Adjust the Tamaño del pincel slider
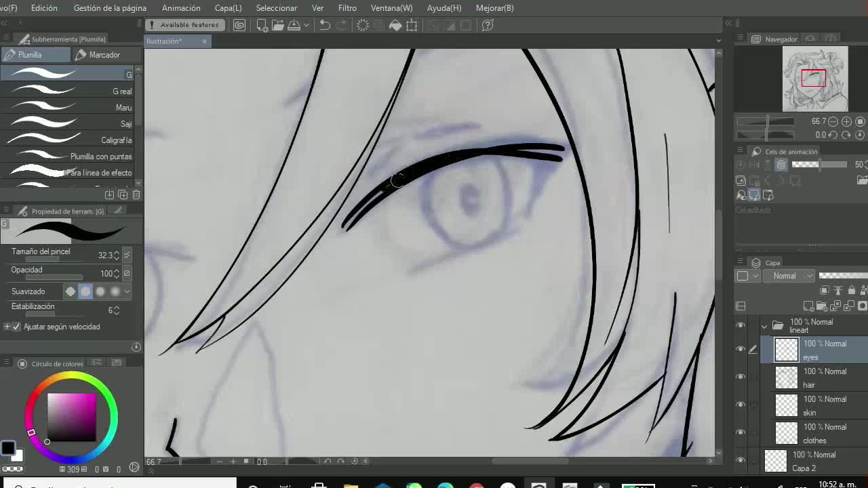Image resolution: width=868 pixels, height=488 pixels. 54,260
